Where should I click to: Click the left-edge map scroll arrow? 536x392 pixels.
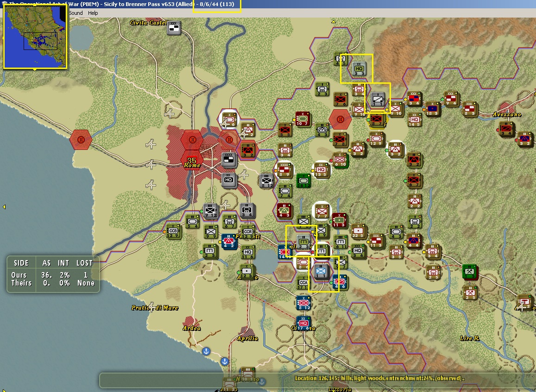(x=4, y=206)
